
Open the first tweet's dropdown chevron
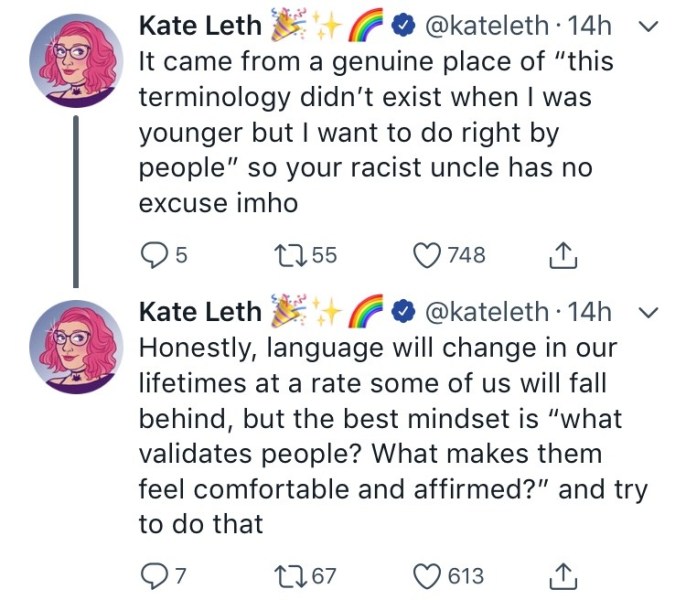pyautogui.click(x=648, y=25)
